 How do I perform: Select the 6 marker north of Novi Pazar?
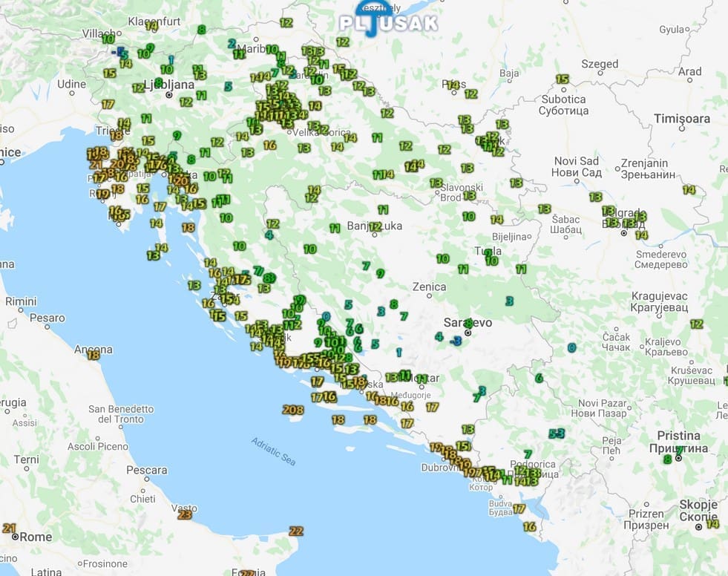tap(539, 378)
